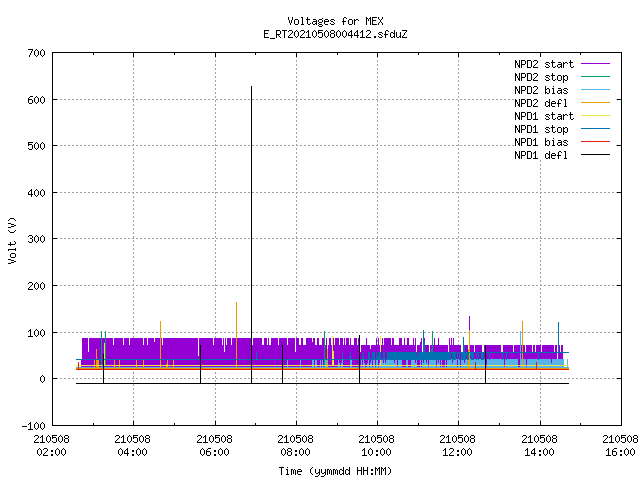The height and width of the screenshot is (480, 640).
Task: Click the 08:00 x-axis time label
Action: point(295,452)
